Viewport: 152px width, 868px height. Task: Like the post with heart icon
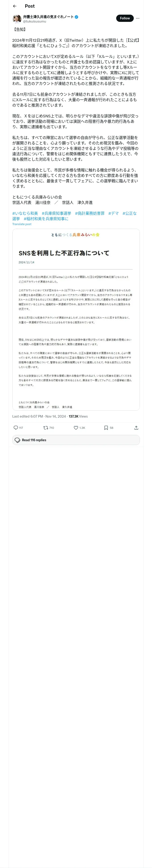coord(76,428)
